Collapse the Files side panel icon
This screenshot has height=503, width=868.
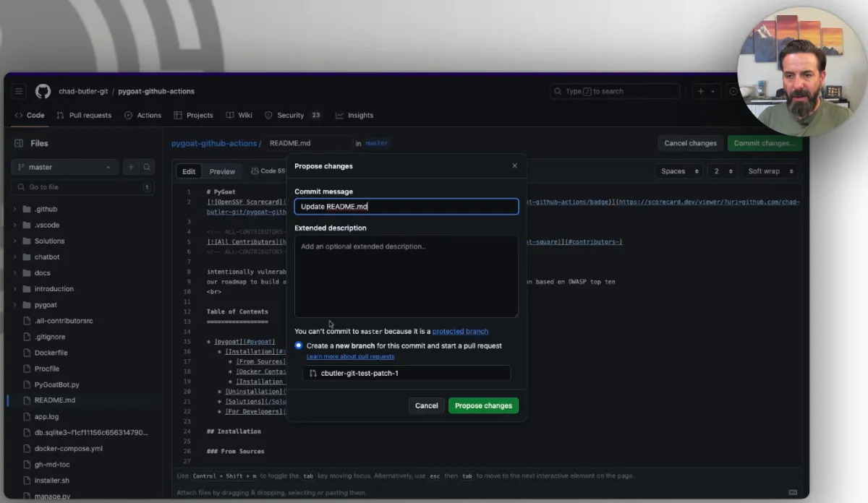(19, 144)
